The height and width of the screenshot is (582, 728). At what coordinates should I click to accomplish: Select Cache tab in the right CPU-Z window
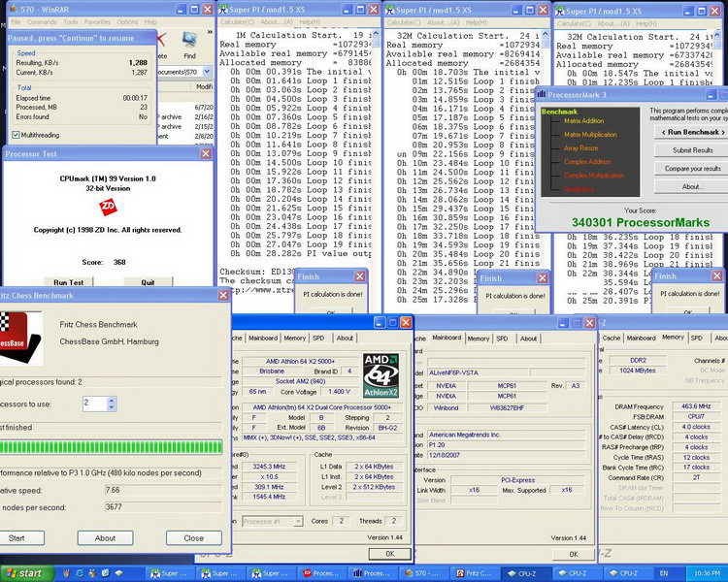pos(611,338)
